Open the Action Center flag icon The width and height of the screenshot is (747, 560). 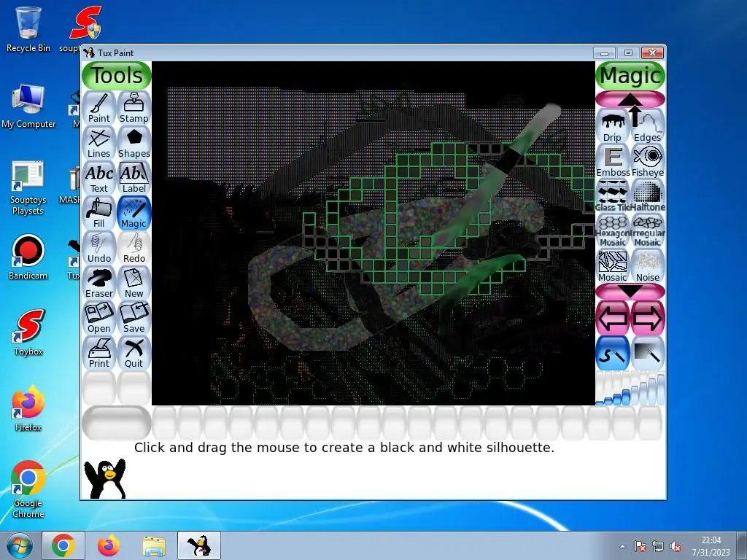(640, 546)
